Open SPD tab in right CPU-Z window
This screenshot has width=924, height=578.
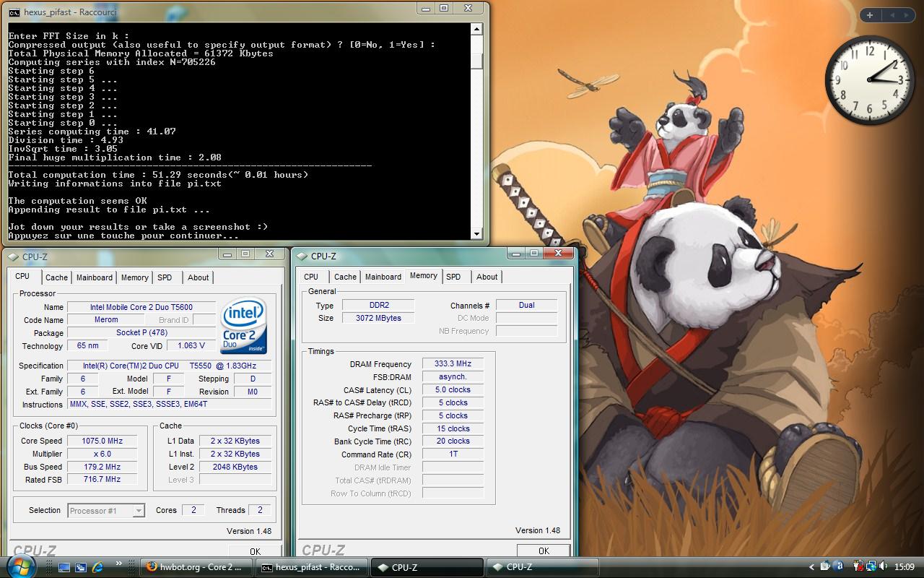pyautogui.click(x=453, y=277)
